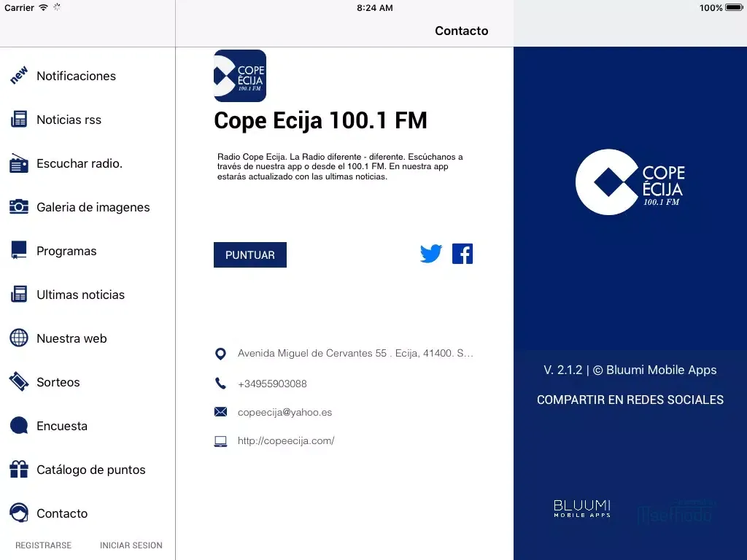The width and height of the screenshot is (747, 560).
Task: Tap the PUNTUAR button
Action: tap(250, 254)
